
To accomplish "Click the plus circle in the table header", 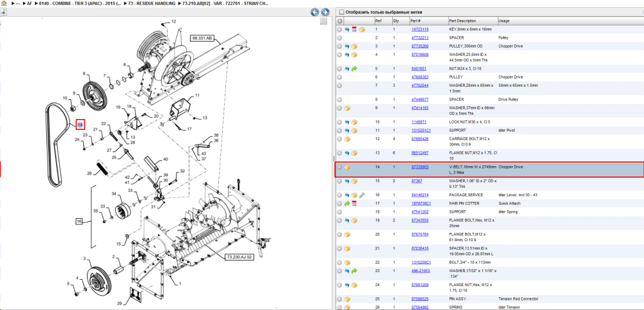I will click(339, 21).
